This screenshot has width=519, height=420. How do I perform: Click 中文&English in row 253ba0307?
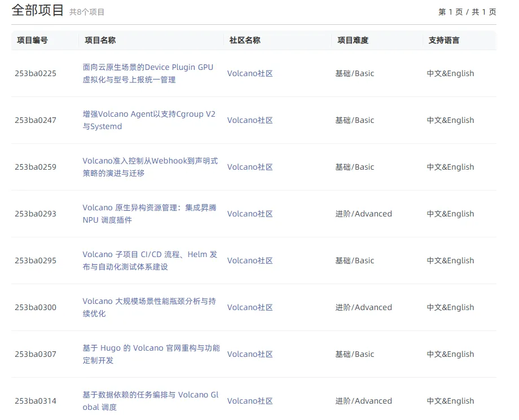pos(450,354)
